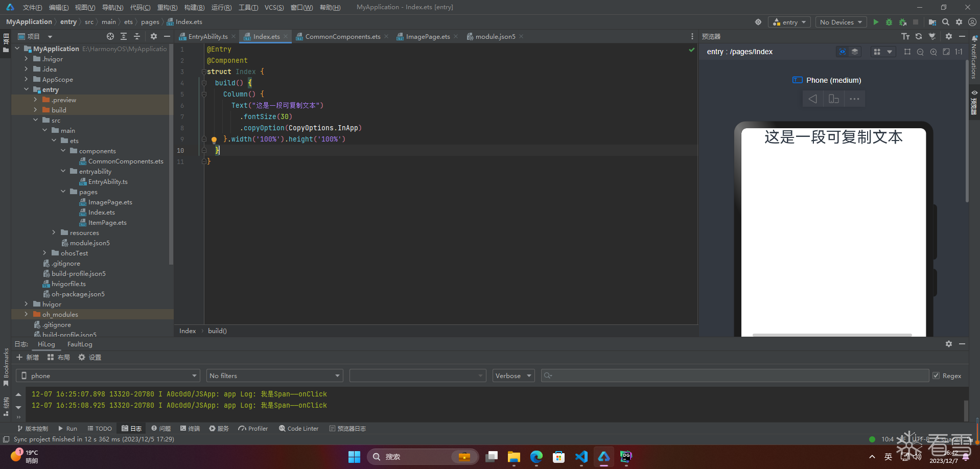Switch to the ImagePage.ets editor tab
Image resolution: width=980 pixels, height=469 pixels.
pyautogui.click(x=428, y=37)
